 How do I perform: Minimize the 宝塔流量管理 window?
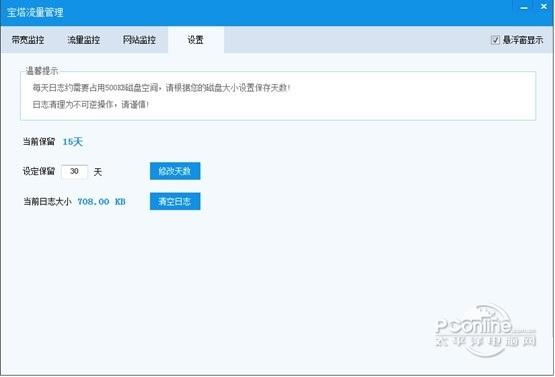click(x=524, y=7)
